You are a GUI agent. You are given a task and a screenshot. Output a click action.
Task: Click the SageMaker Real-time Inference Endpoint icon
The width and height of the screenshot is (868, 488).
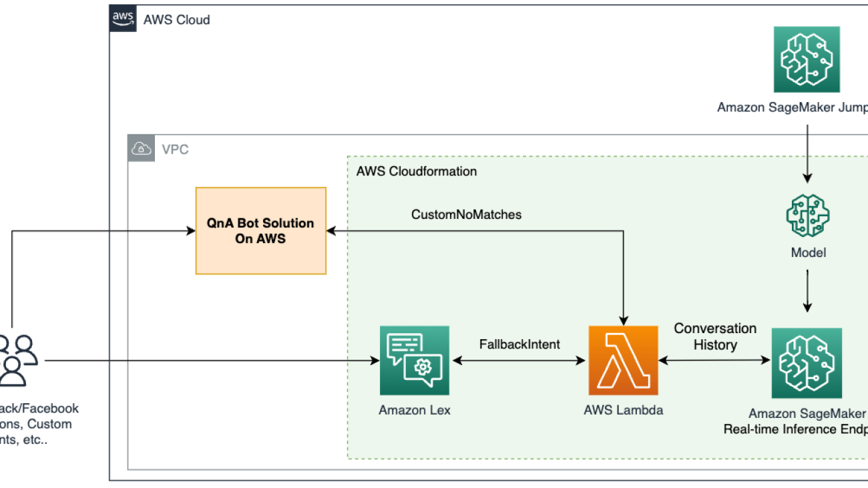point(807,363)
